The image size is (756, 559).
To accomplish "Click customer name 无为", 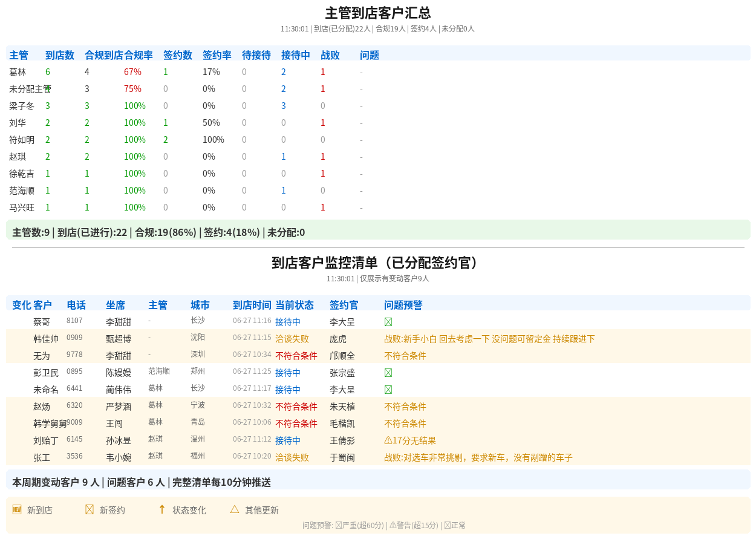I will coord(42,356).
